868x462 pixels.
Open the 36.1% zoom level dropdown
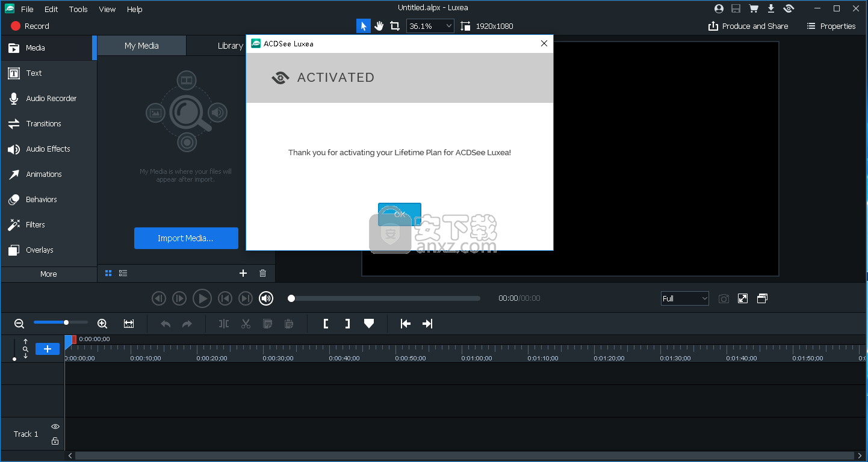tap(430, 26)
